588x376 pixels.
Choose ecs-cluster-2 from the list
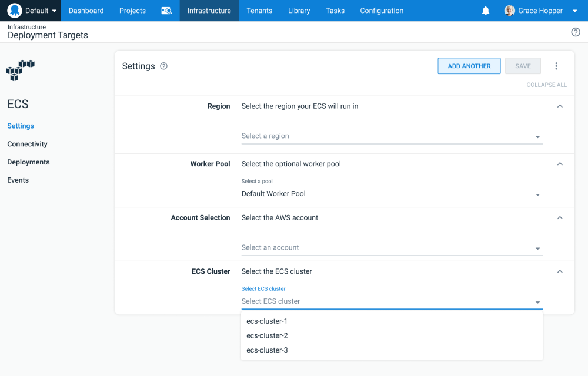(267, 336)
